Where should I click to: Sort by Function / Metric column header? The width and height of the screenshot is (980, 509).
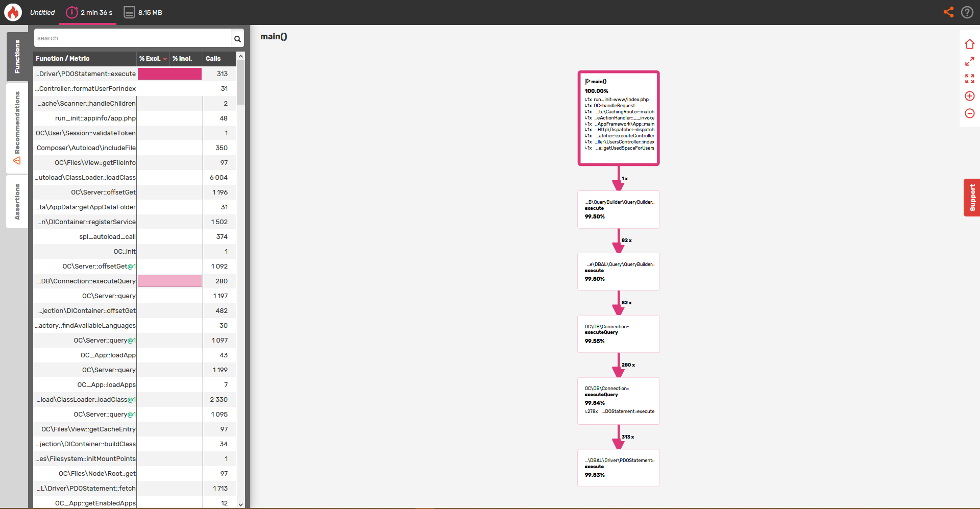tap(85, 59)
